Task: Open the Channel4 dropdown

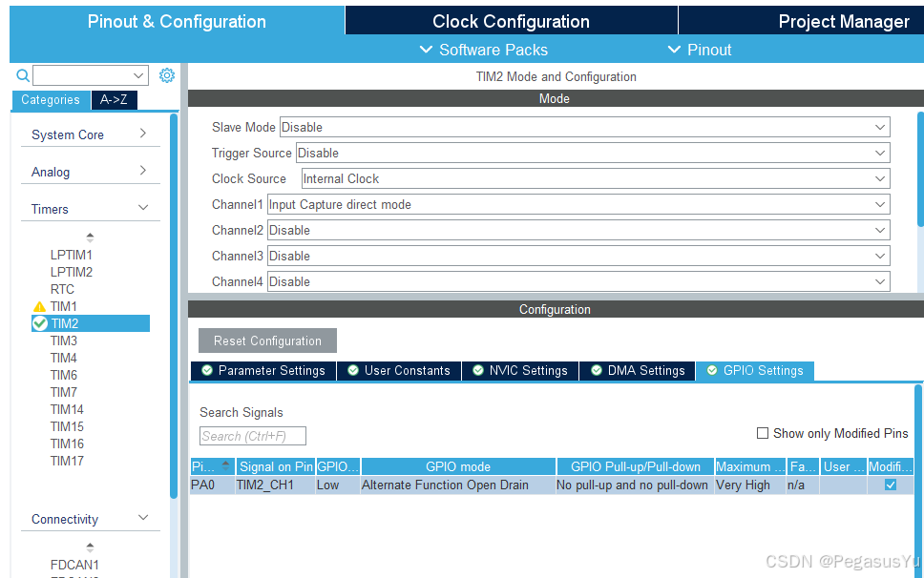Action: click(x=578, y=282)
